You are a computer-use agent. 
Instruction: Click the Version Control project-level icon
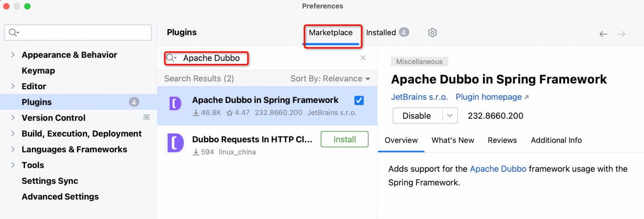pyautogui.click(x=146, y=117)
